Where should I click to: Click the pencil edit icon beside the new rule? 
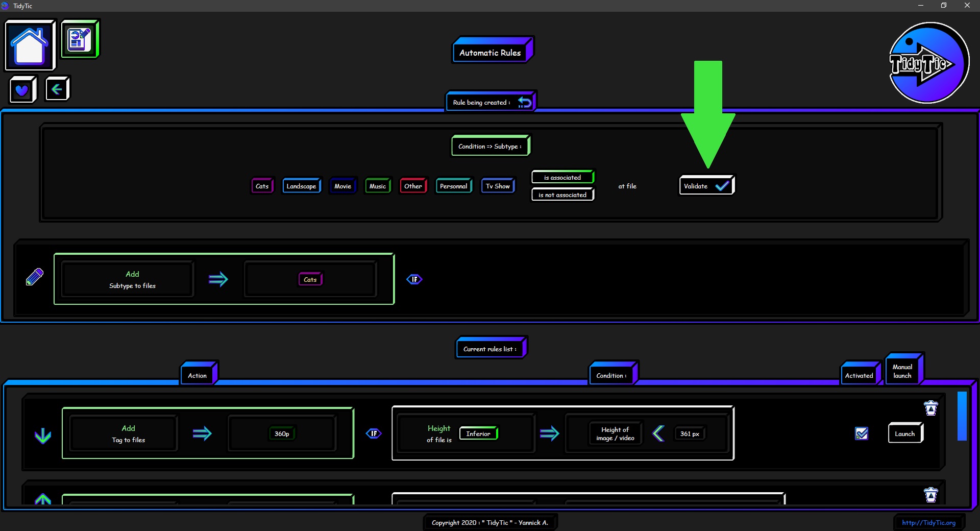(x=35, y=277)
